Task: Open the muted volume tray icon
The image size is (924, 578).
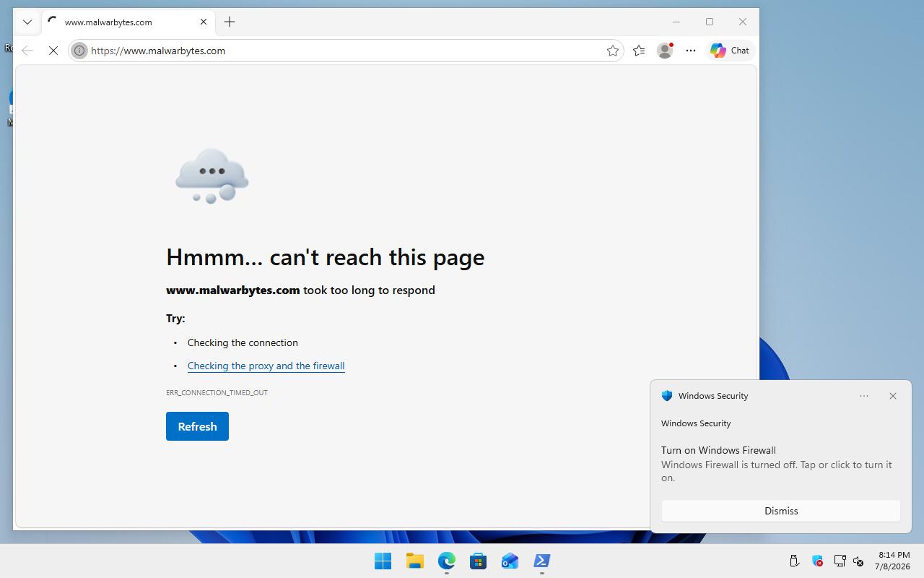Action: click(858, 561)
